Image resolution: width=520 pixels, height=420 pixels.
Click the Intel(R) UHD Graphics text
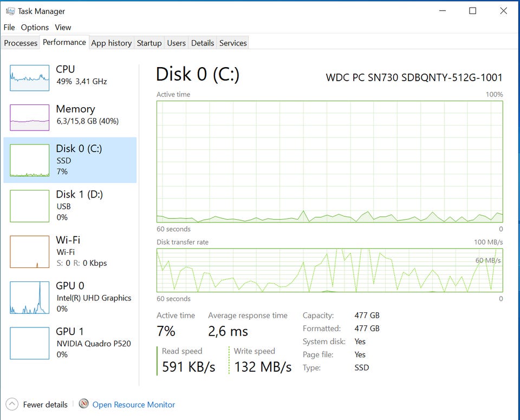pyautogui.click(x=94, y=298)
